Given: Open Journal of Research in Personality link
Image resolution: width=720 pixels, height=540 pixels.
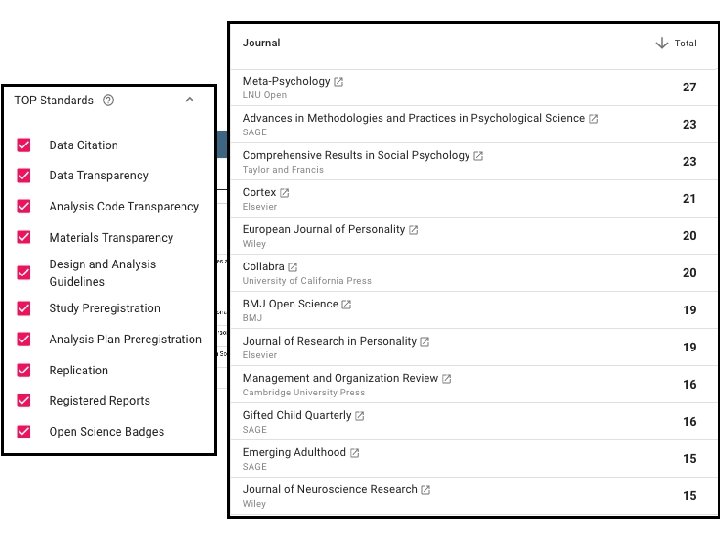Looking at the screenshot, I should coord(329,341).
